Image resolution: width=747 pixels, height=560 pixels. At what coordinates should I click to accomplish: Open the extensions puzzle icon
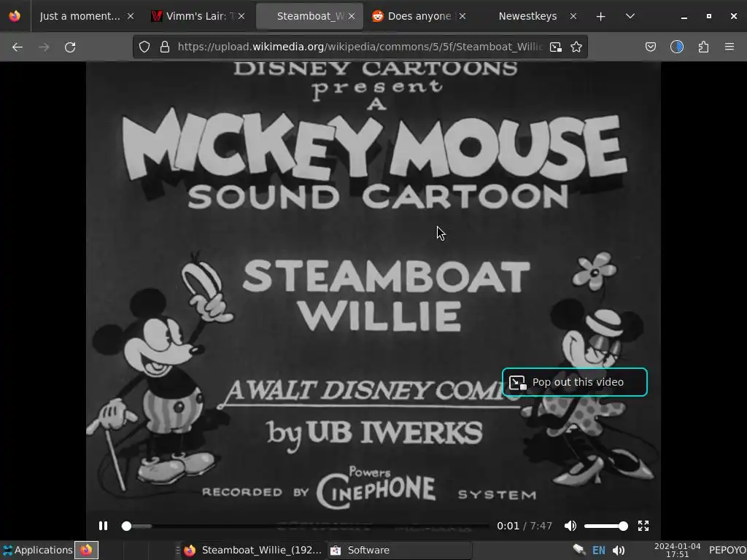(703, 47)
